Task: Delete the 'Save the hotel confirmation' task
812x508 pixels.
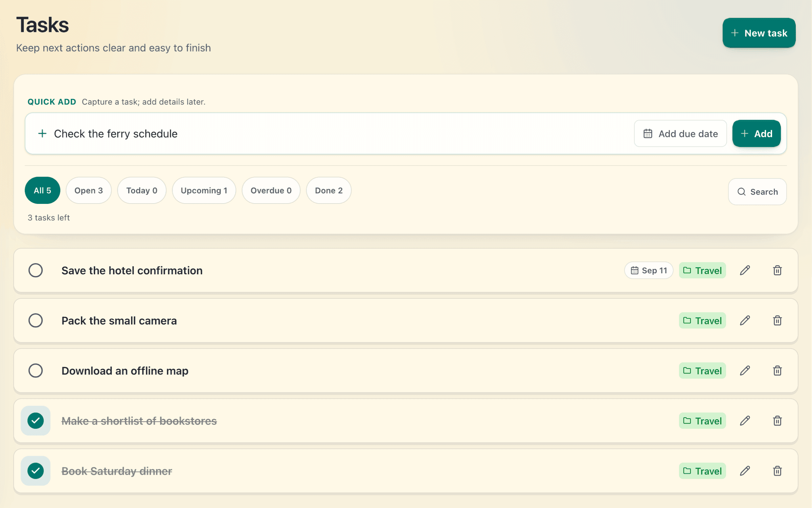Action: click(x=777, y=270)
